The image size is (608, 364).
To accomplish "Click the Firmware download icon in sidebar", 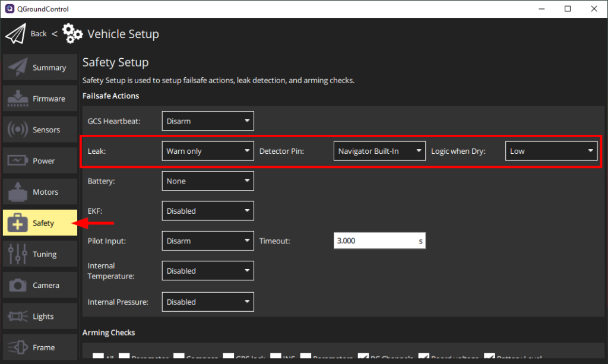I will point(18,99).
